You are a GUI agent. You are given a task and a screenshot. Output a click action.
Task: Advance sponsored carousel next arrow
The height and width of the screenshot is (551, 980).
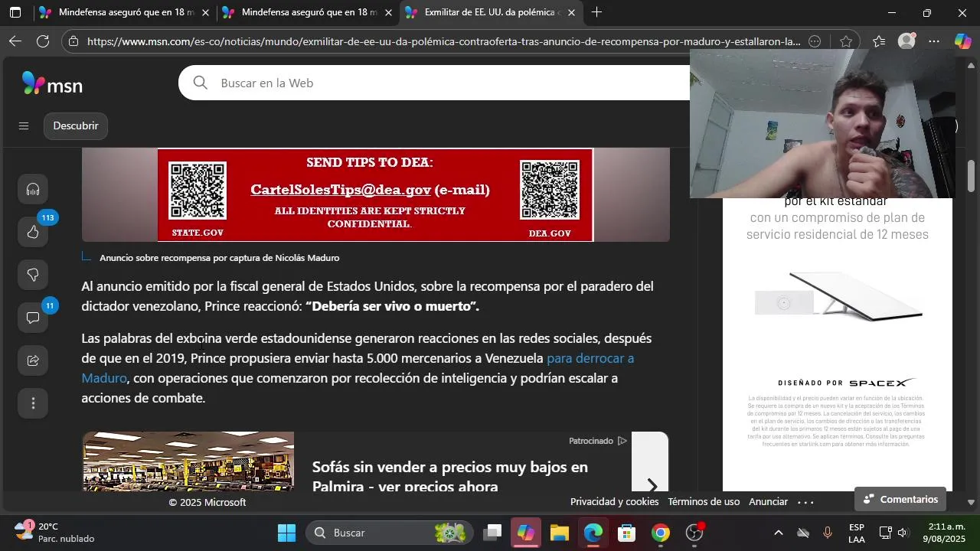point(652,486)
